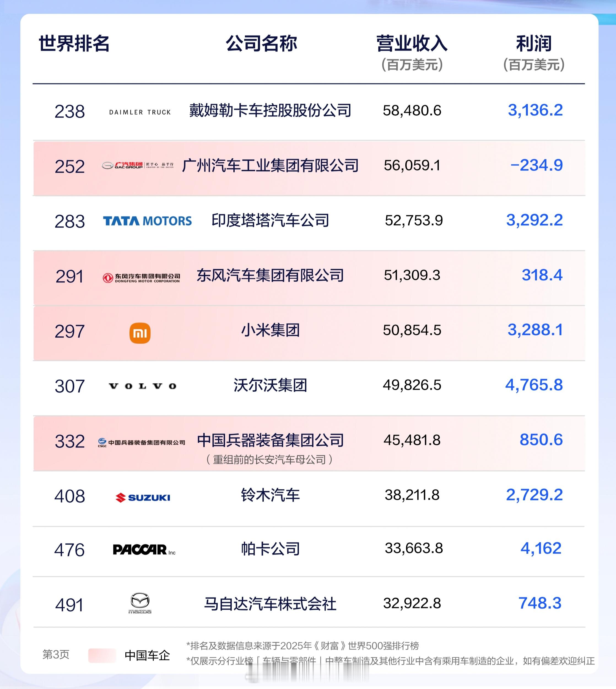Click rank number 291
This screenshot has width=616, height=689.
click(69, 277)
